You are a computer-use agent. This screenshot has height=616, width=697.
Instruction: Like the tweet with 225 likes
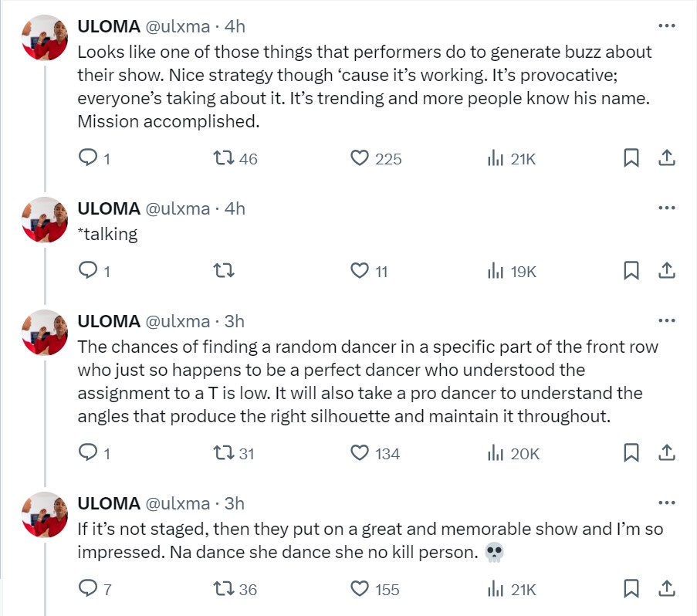pyautogui.click(x=359, y=158)
